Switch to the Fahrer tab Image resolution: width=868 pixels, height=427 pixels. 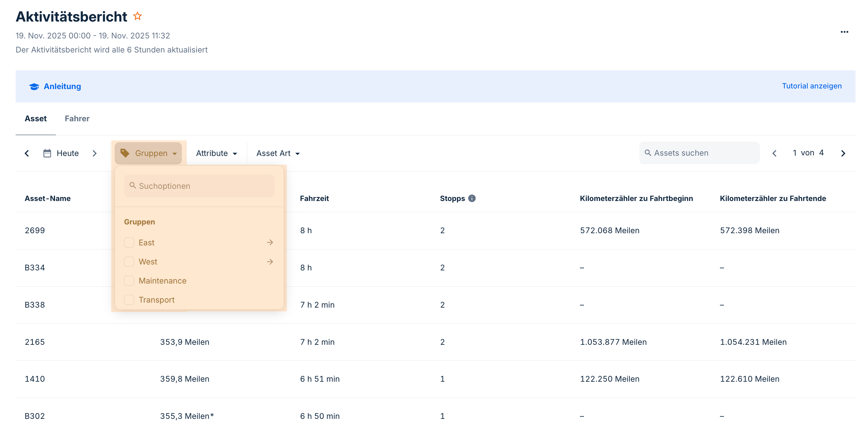[x=77, y=119]
